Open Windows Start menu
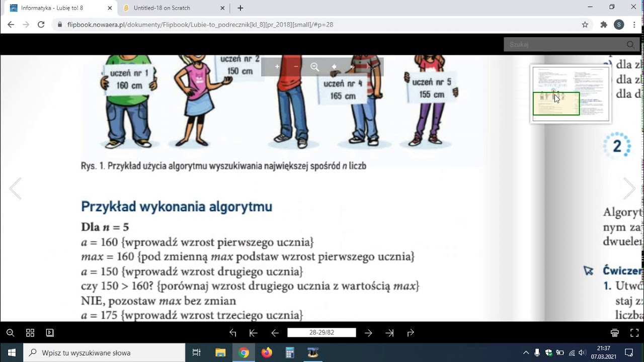Image resolution: width=644 pixels, height=362 pixels. pos(12,352)
